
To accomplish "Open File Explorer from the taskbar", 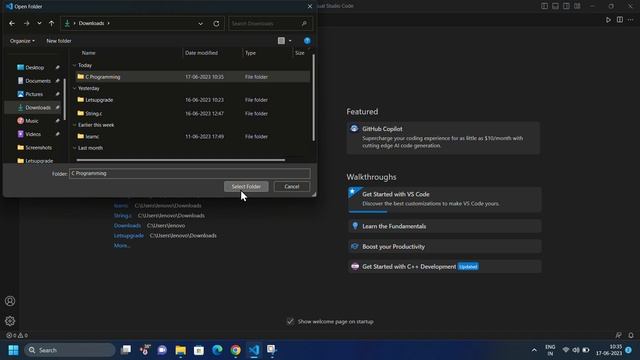I will tap(180, 350).
